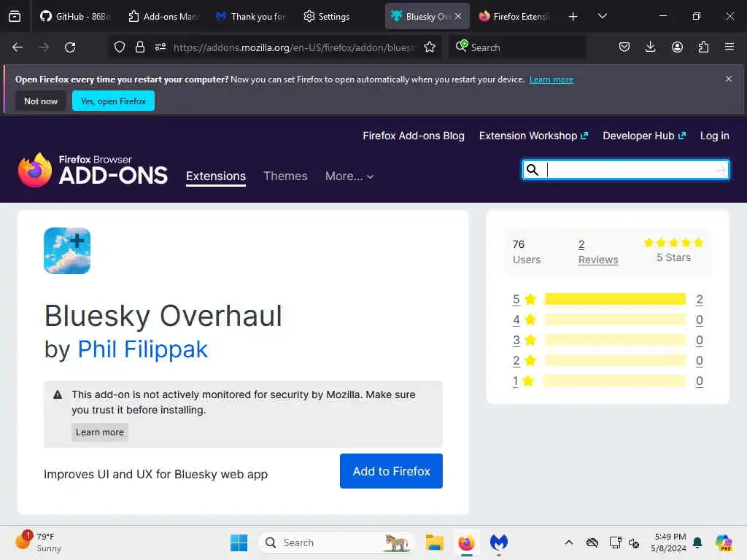
Task: Click Add to Firefox button
Action: pos(391,471)
